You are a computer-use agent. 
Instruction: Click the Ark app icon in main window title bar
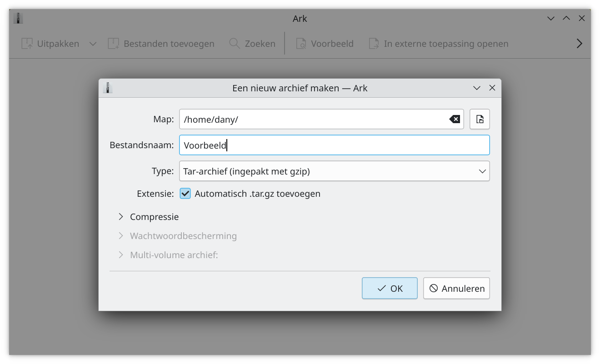(x=18, y=19)
